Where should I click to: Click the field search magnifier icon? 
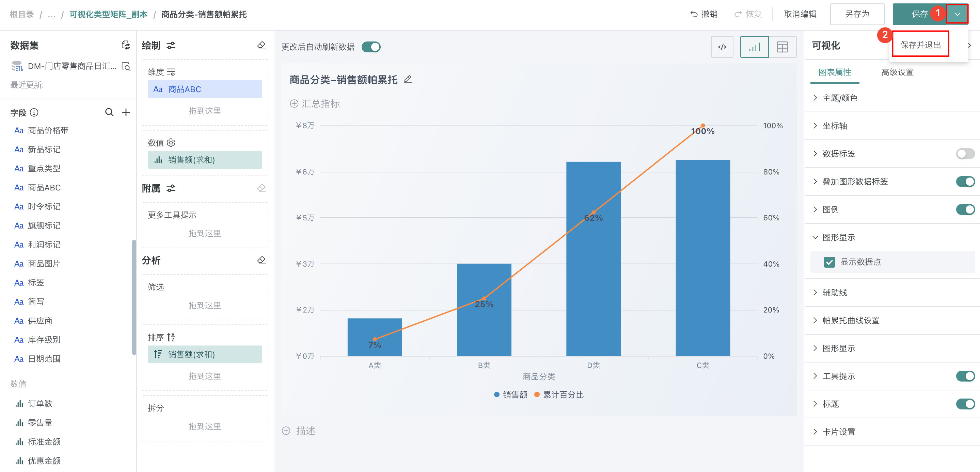[x=109, y=112]
